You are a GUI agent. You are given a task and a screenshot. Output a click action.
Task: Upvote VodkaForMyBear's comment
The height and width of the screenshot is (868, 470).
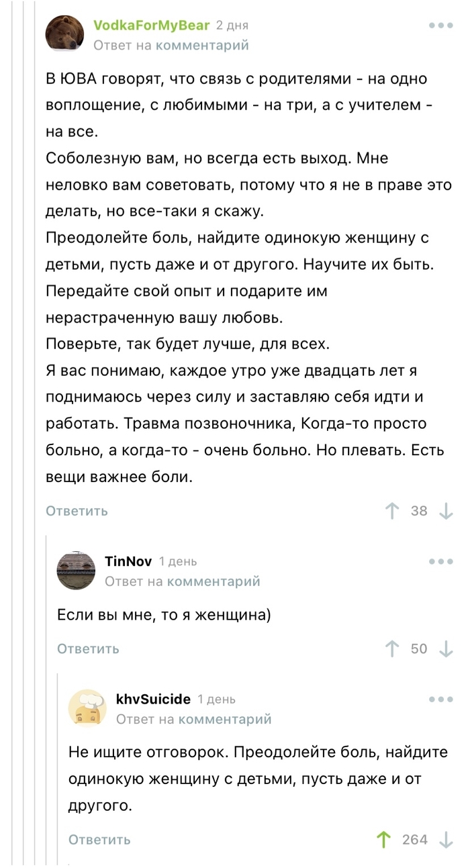(x=391, y=511)
